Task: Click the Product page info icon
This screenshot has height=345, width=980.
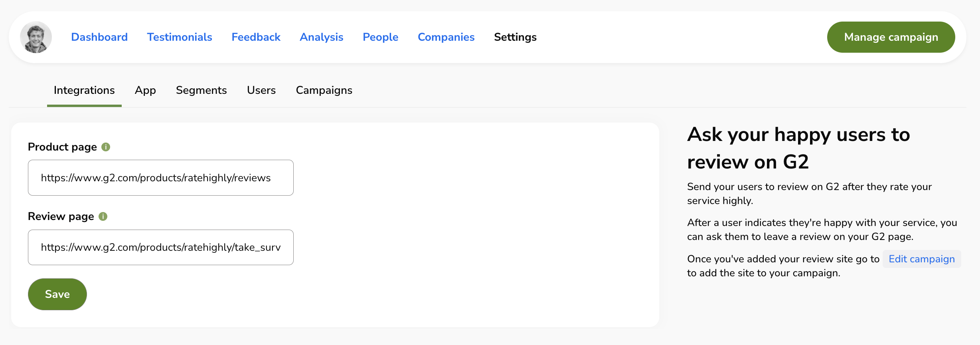Action: [106, 147]
